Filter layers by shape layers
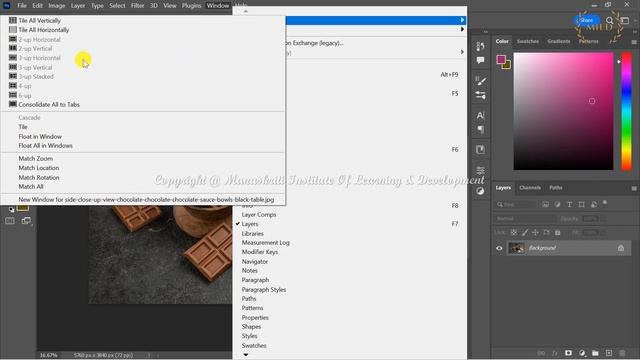The image size is (640, 360). [x=581, y=204]
